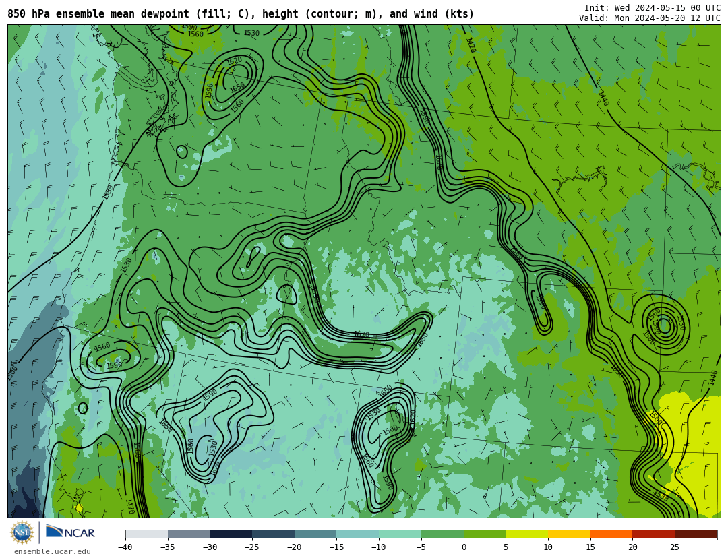Click the NSF logo

[x=22, y=532]
